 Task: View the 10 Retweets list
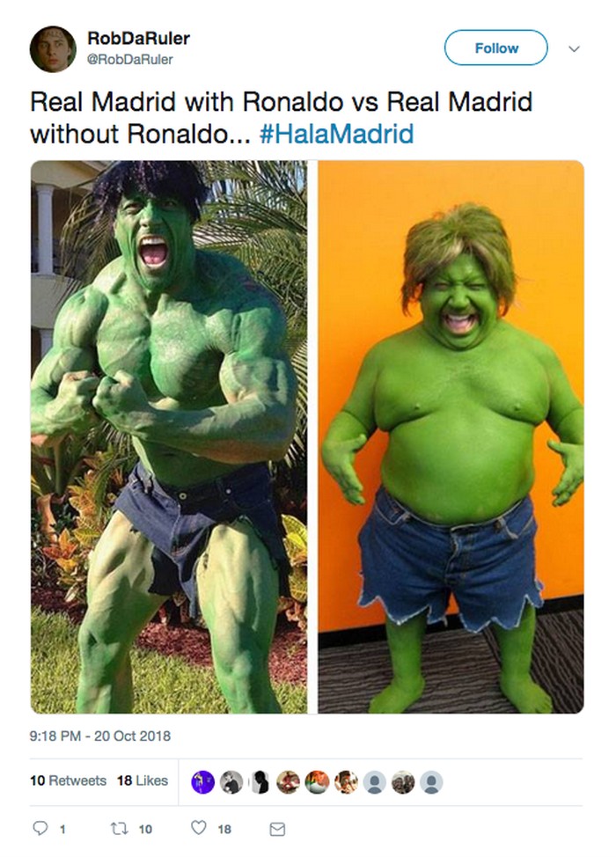69,780
